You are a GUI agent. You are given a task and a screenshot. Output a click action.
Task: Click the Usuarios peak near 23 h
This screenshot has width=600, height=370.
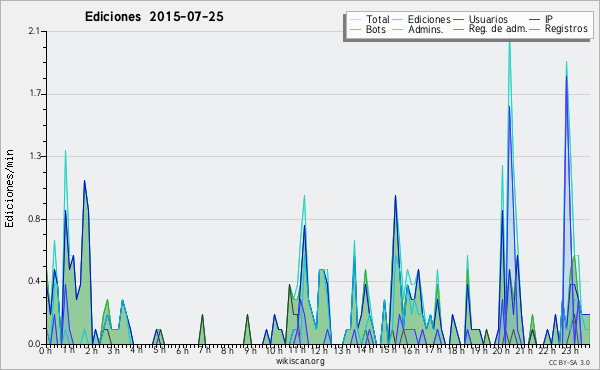pos(567,78)
